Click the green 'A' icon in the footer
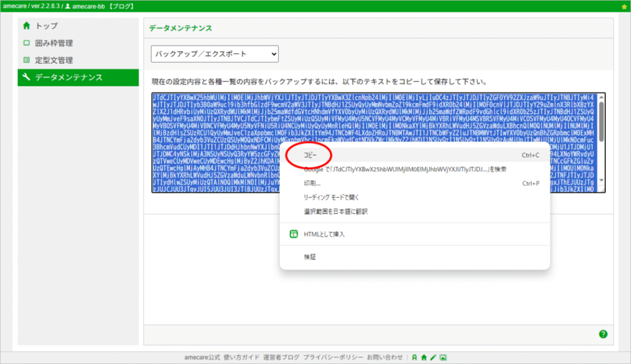The height and width of the screenshot is (364, 631). [x=415, y=357]
